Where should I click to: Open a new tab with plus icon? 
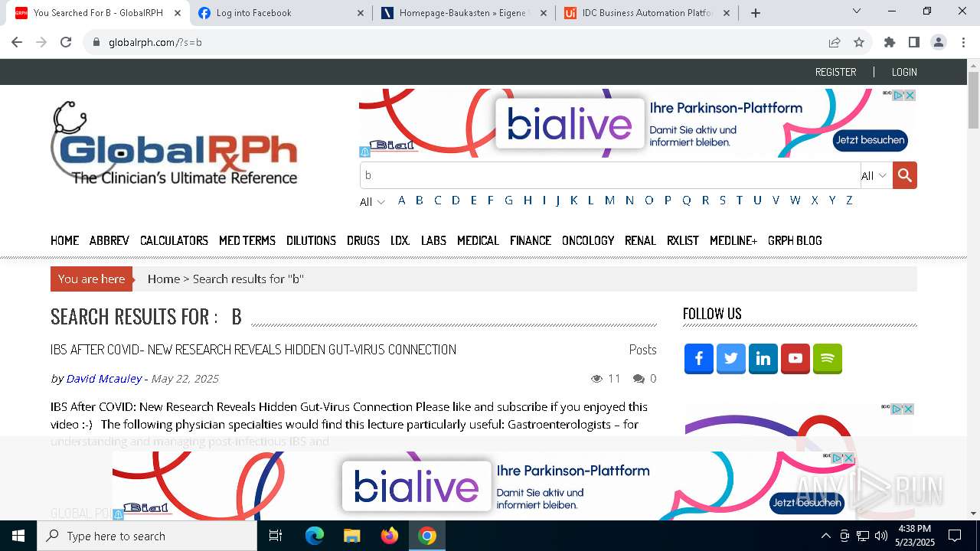click(x=756, y=13)
